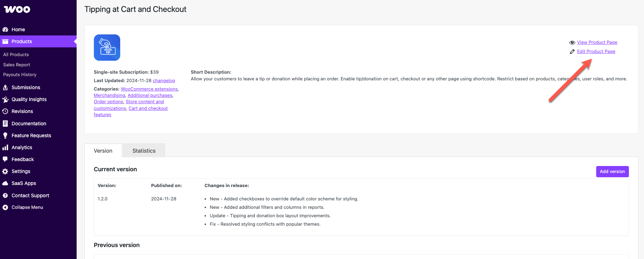Click the Quality Insights icon

(x=5, y=99)
